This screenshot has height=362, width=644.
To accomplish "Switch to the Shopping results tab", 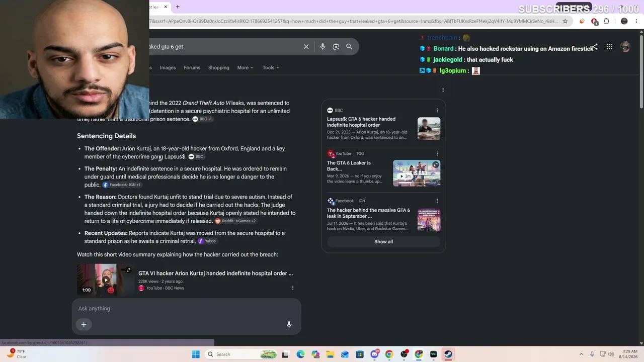I will point(219,68).
